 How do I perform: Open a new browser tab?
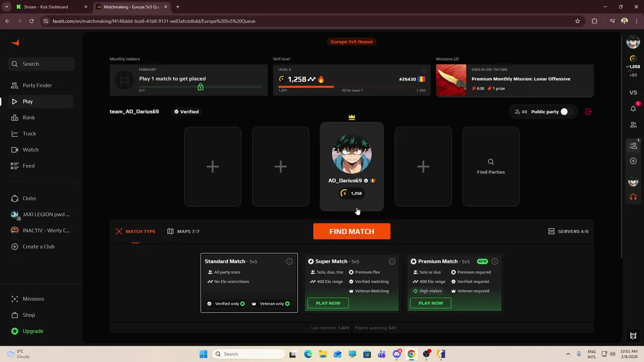178,7
